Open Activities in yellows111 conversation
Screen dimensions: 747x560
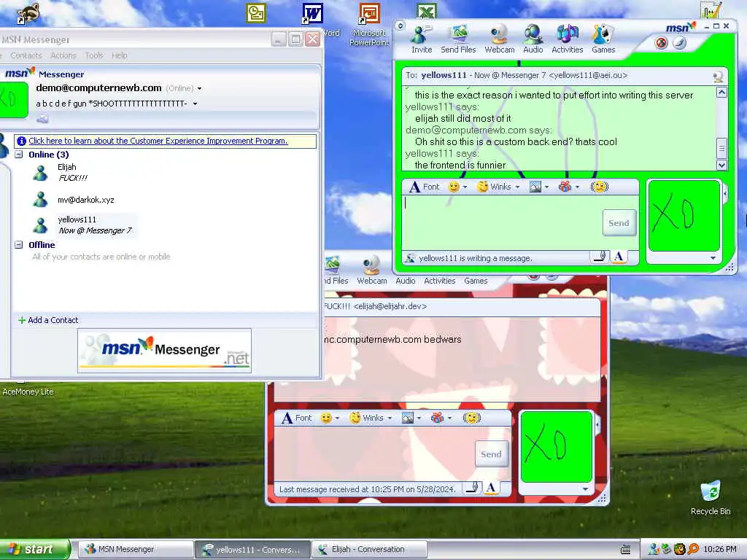tap(567, 39)
